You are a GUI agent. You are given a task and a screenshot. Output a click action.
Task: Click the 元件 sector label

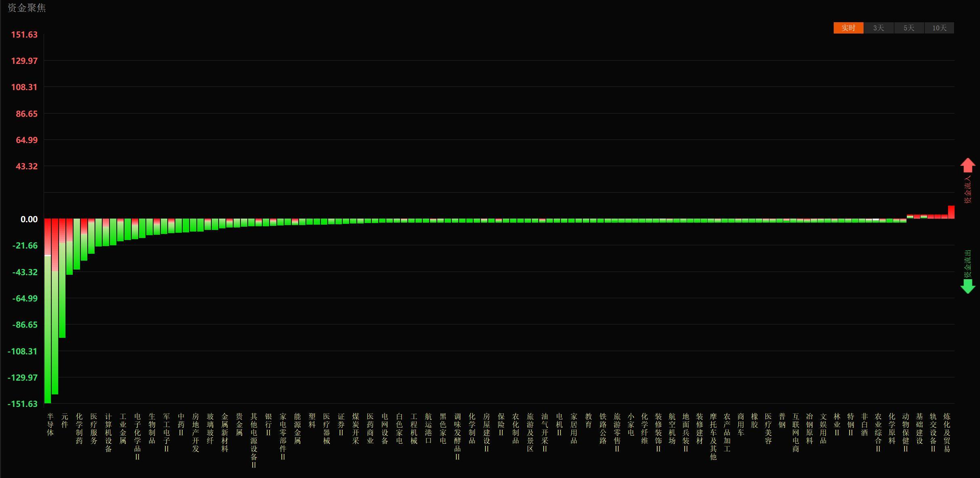pyautogui.click(x=65, y=420)
